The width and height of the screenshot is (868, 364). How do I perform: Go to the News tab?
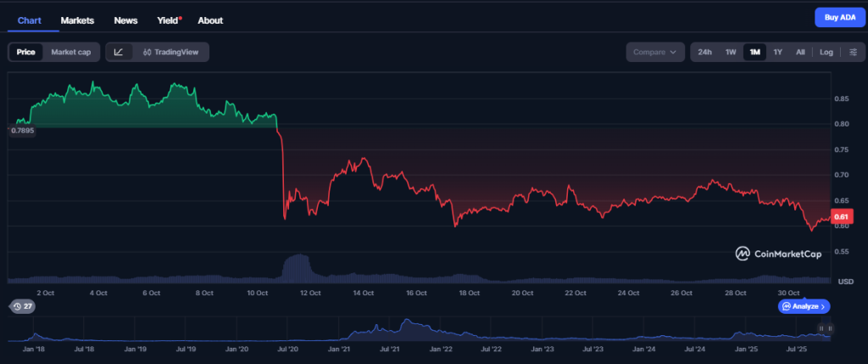pyautogui.click(x=125, y=20)
